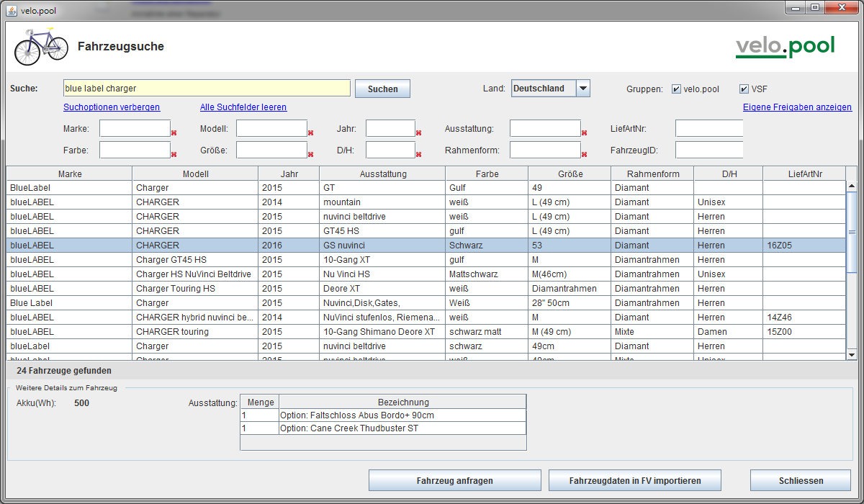864x504 pixels.
Task: Select the first row with Farbe 'Gulf'
Action: click(426, 188)
